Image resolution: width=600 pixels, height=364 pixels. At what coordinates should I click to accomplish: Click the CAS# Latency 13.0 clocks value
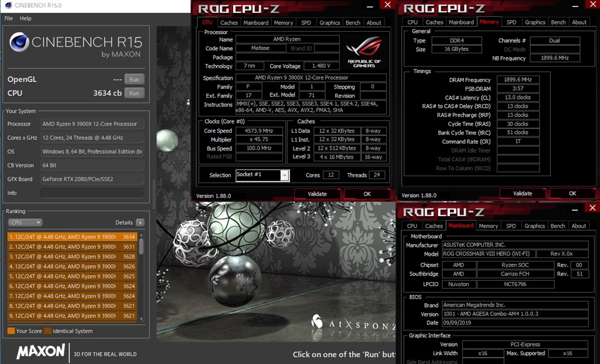point(518,98)
